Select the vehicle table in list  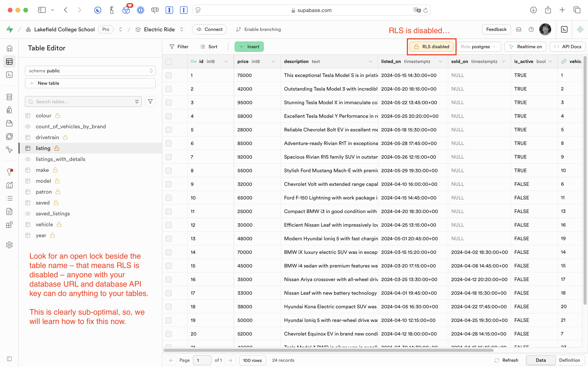(44, 225)
